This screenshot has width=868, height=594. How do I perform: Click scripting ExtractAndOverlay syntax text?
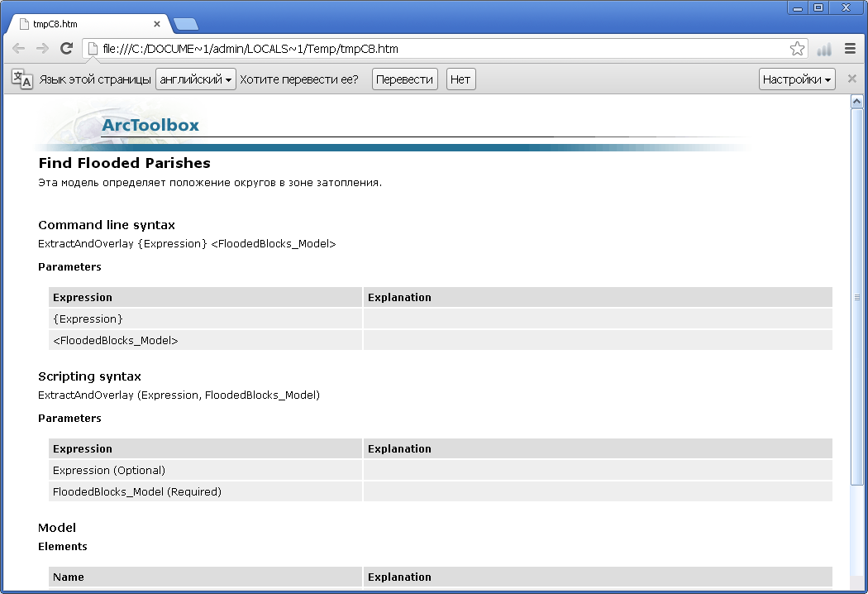(179, 395)
